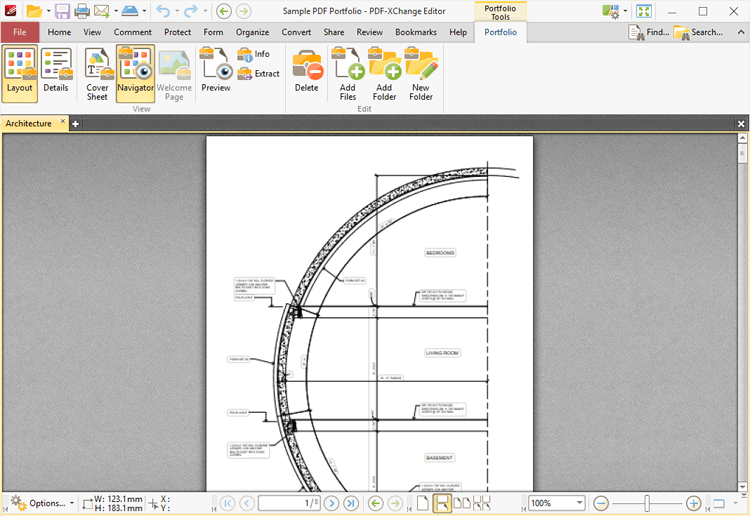Open the File menu
Viewport: 750px width, 516px height.
click(20, 32)
